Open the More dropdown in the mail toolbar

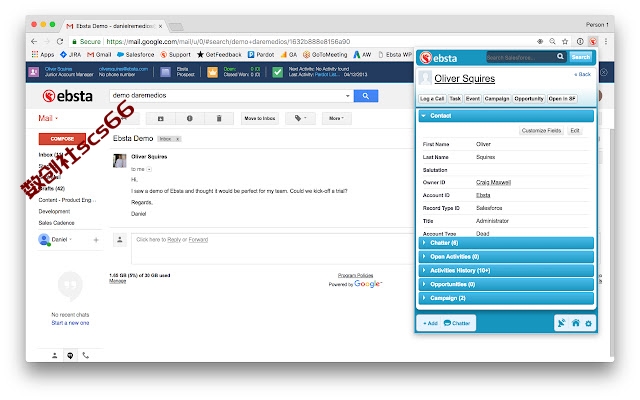pyautogui.click(x=336, y=118)
